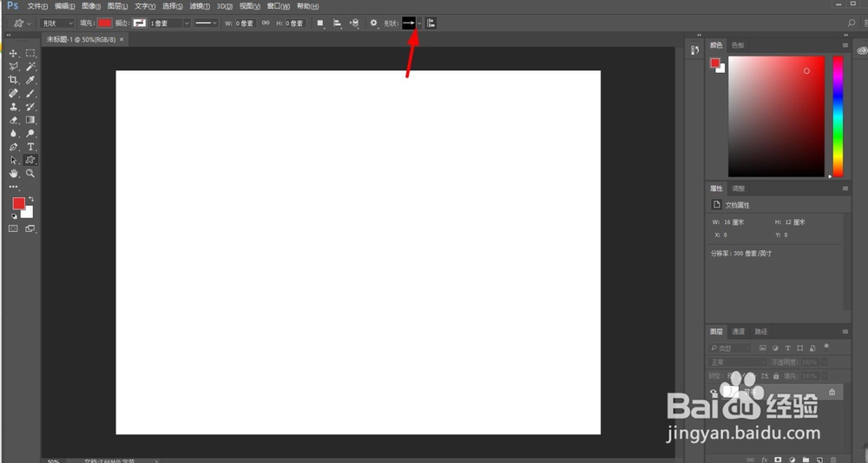The width and height of the screenshot is (868, 463).
Task: Select the Clone Stamp tool
Action: pos(13,106)
